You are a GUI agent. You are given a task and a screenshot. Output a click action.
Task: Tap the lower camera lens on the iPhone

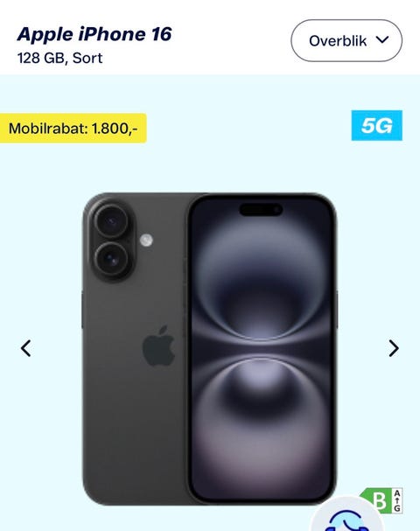point(111,260)
